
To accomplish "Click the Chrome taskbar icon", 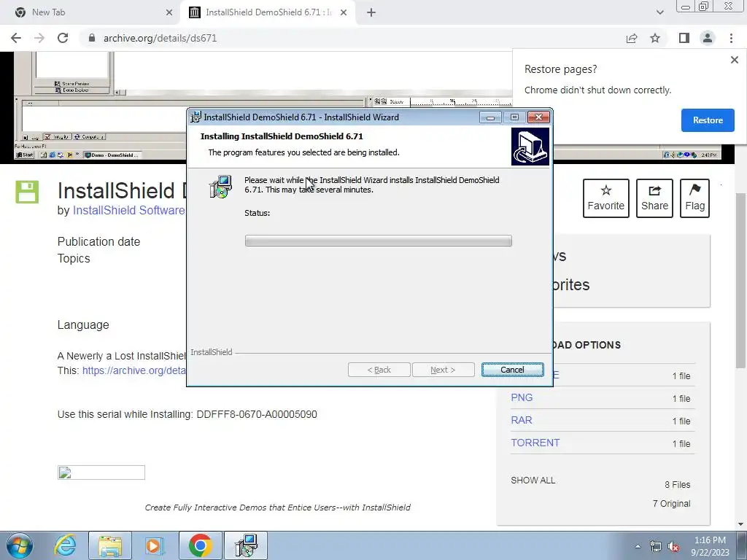I will coord(200,545).
